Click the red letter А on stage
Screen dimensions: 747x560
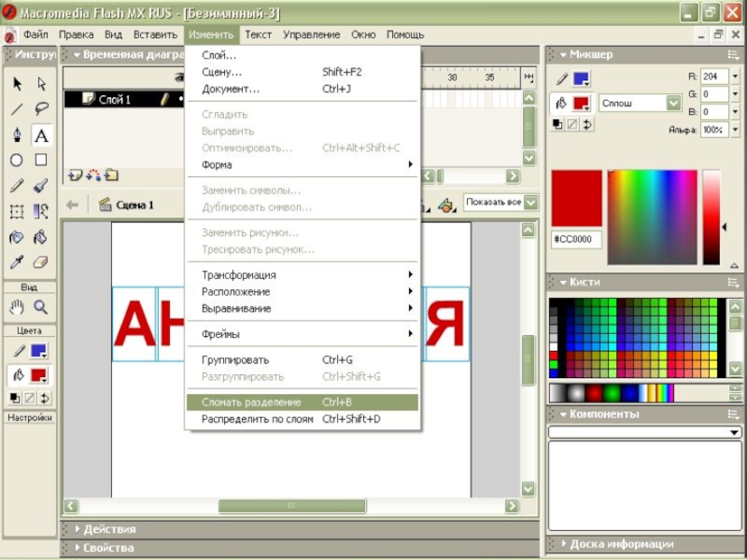pos(134,324)
